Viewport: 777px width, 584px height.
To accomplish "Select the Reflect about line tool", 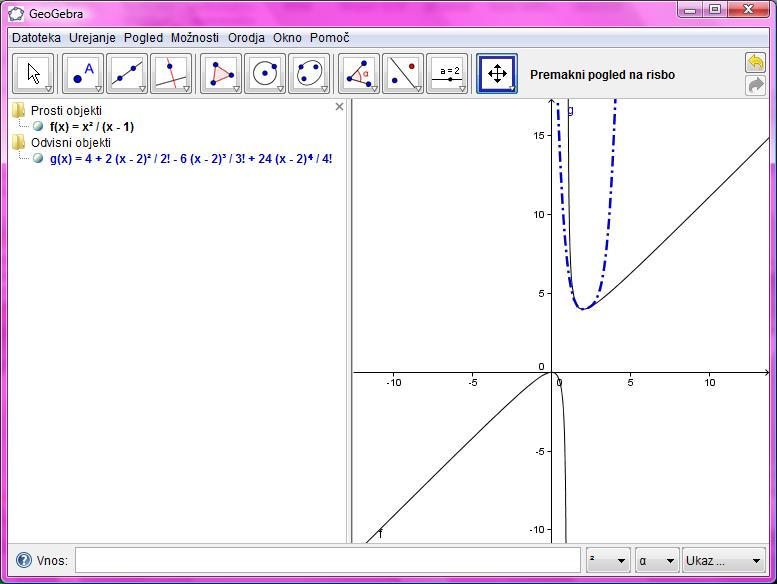I will pos(403,74).
